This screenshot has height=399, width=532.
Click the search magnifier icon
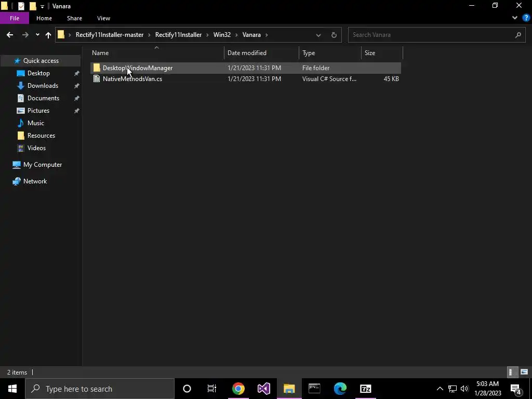pos(518,35)
